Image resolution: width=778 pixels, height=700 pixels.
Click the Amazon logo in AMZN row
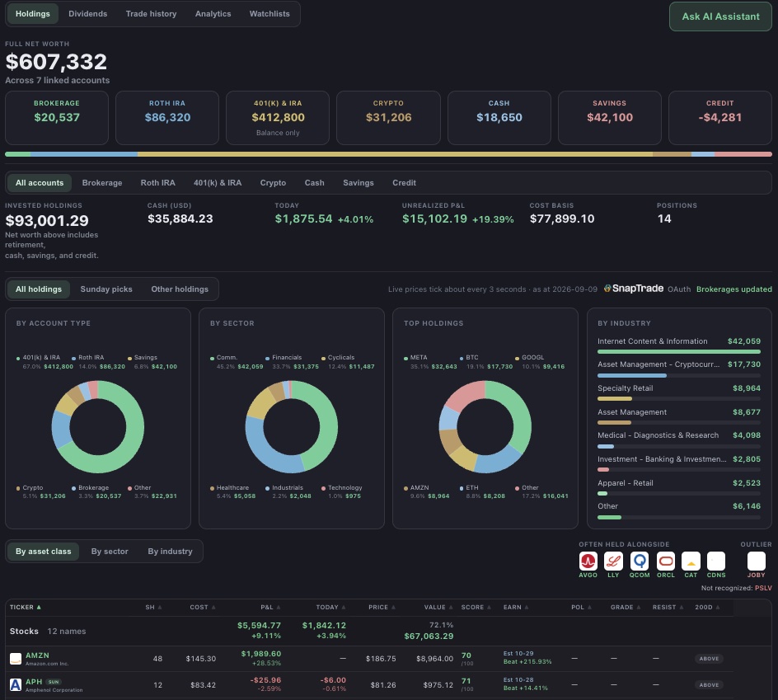[x=16, y=659]
